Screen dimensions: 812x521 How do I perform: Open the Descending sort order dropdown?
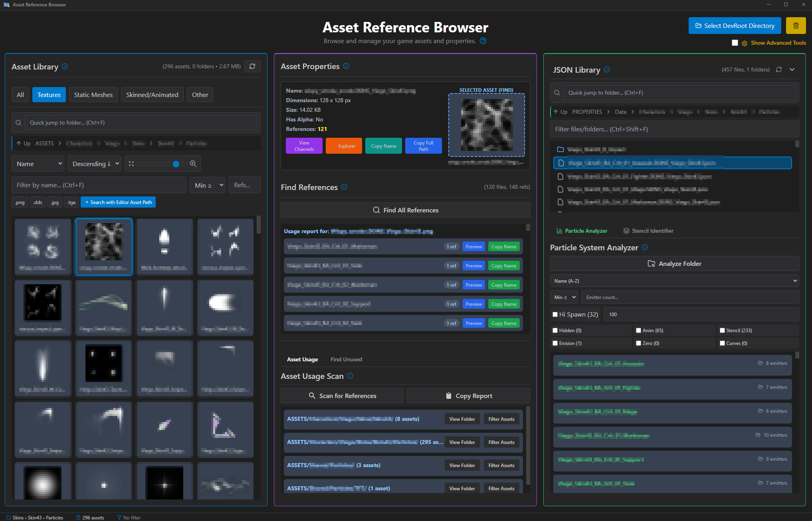coord(94,163)
